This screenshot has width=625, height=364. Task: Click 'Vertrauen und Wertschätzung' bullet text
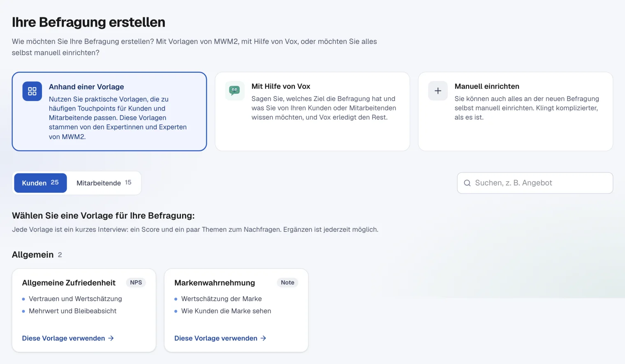tap(75, 299)
